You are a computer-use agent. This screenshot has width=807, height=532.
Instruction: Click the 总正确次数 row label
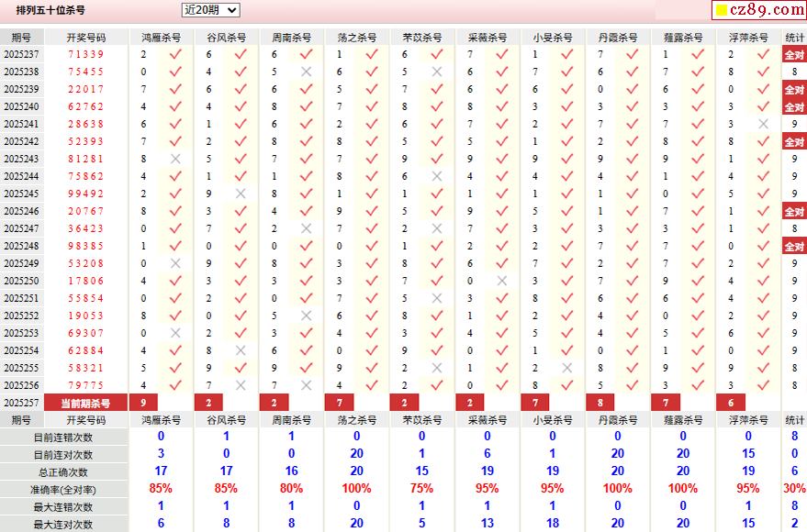point(63,472)
